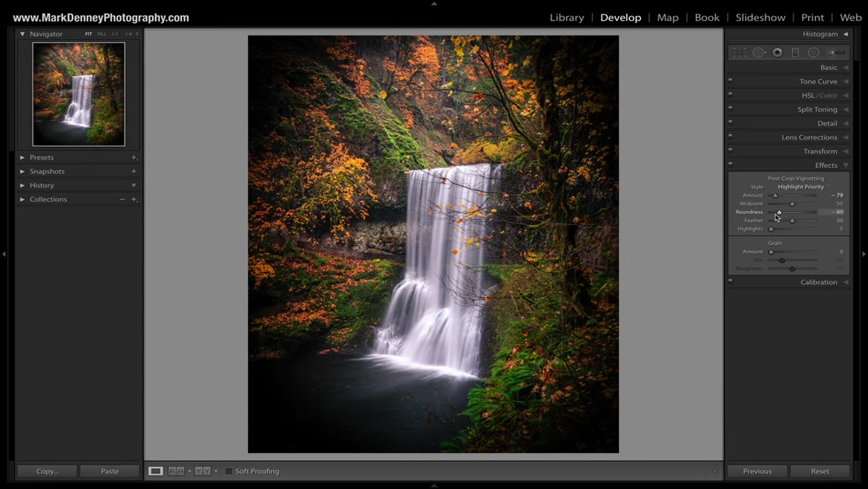
Task: Toggle Tone Curve panel on/off switch
Action: [731, 80]
